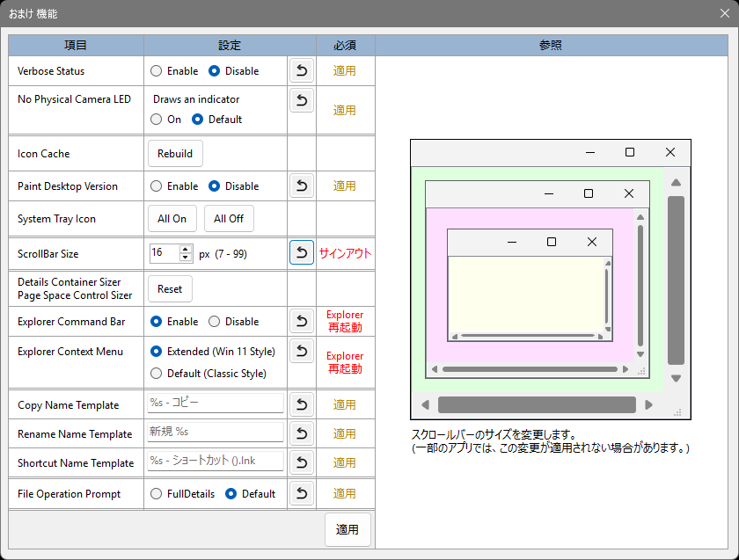
Task: Select Disable for Verbose Status
Action: (214, 71)
